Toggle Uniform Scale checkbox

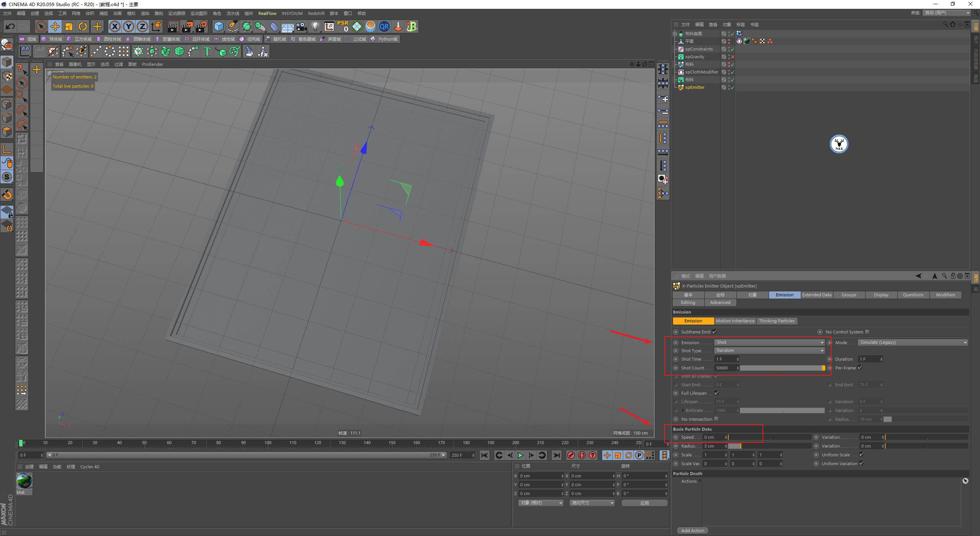pos(862,454)
